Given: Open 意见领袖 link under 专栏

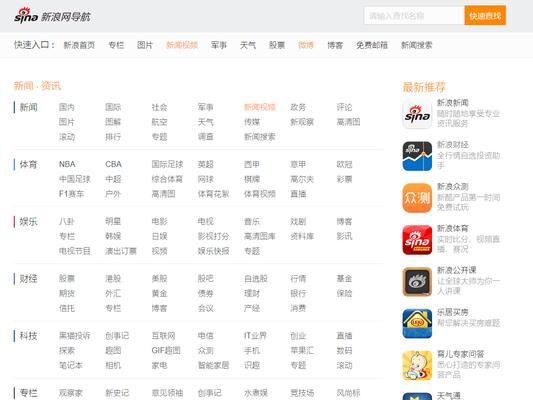Looking at the screenshot, I should pyautogui.click(x=167, y=393).
